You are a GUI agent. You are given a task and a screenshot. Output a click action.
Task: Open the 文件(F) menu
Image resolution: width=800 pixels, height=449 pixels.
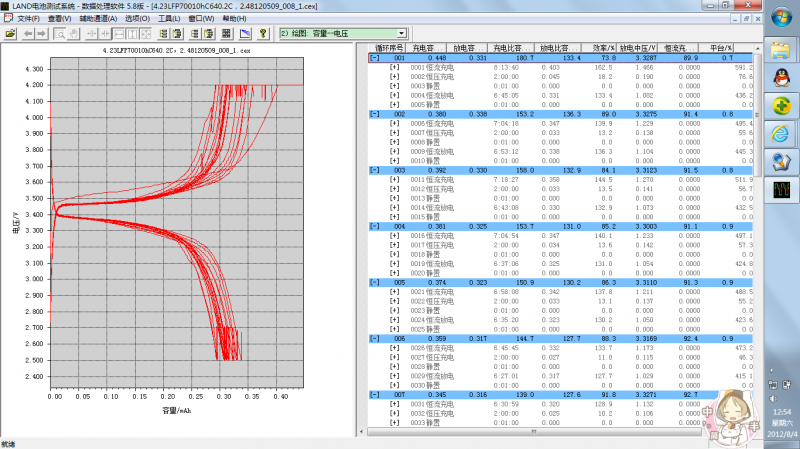(27, 19)
